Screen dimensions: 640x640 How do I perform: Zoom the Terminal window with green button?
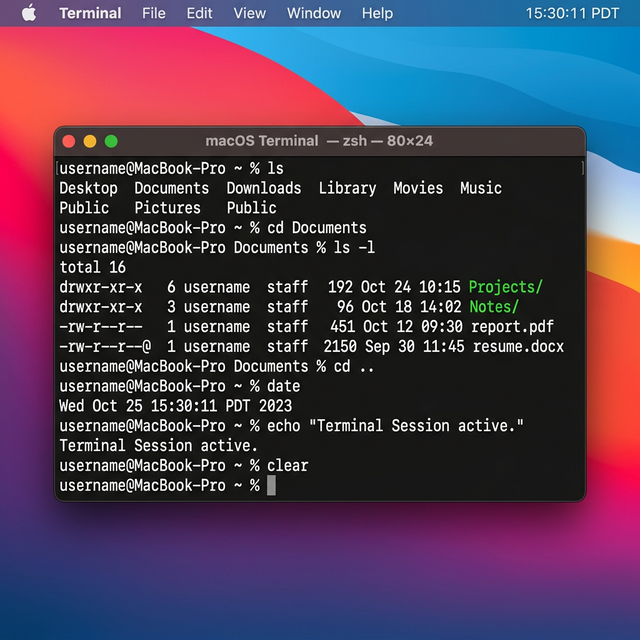(x=111, y=141)
